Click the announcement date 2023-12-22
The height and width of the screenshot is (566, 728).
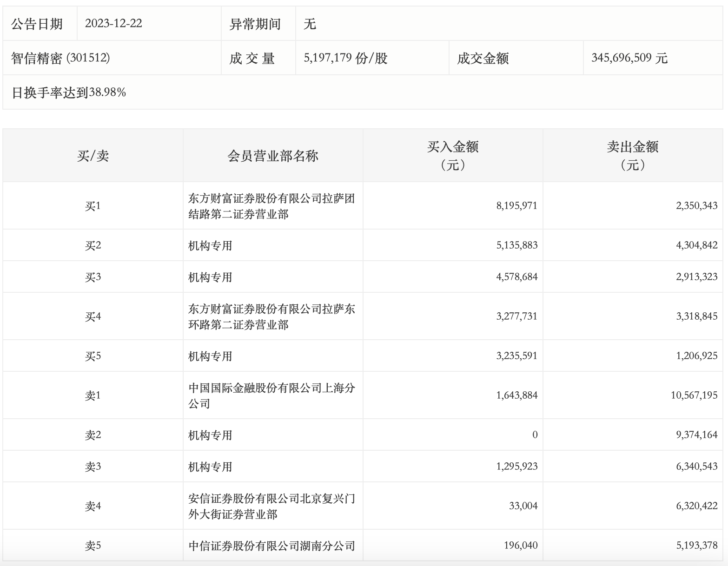click(x=113, y=24)
